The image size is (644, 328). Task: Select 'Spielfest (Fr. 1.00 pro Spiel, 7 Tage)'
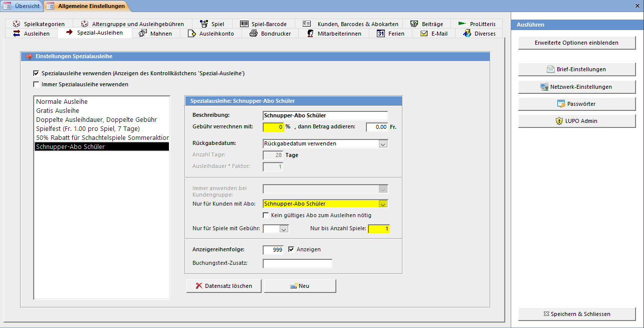click(x=102, y=129)
